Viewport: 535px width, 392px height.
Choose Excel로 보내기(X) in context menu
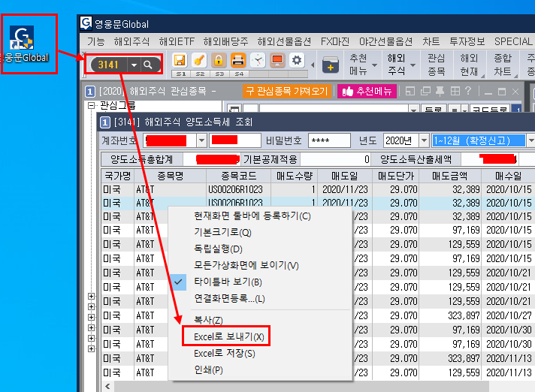pyautogui.click(x=228, y=336)
